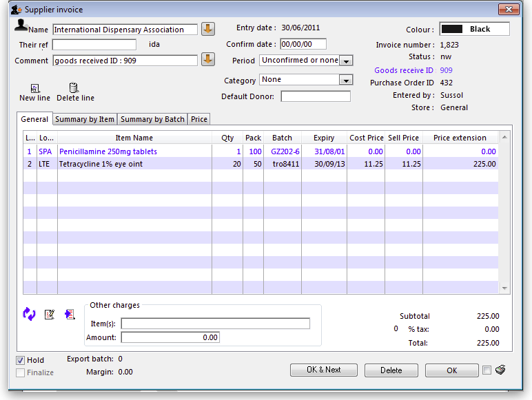Click the blue refresh arrows icon
Image resolution: width=532 pixels, height=400 pixels.
coord(29,314)
